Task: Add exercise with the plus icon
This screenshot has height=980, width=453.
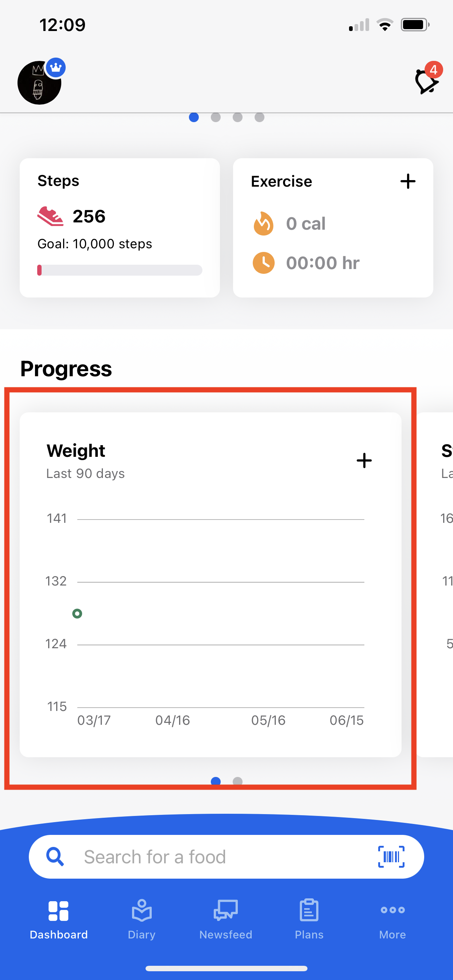Action: tap(408, 182)
